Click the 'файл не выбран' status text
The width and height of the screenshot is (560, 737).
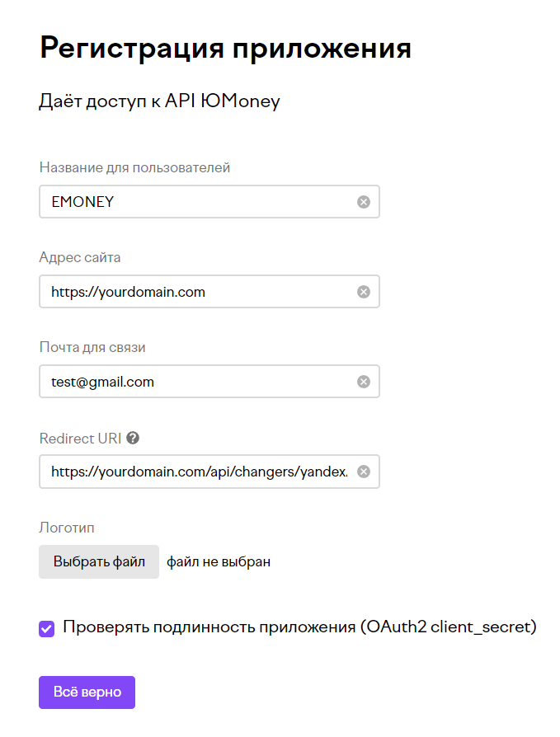click(219, 562)
